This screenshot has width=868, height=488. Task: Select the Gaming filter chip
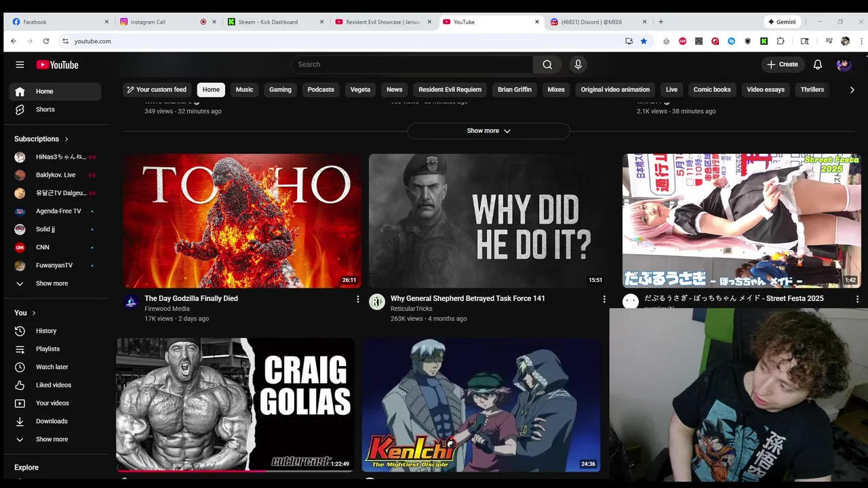(x=280, y=89)
